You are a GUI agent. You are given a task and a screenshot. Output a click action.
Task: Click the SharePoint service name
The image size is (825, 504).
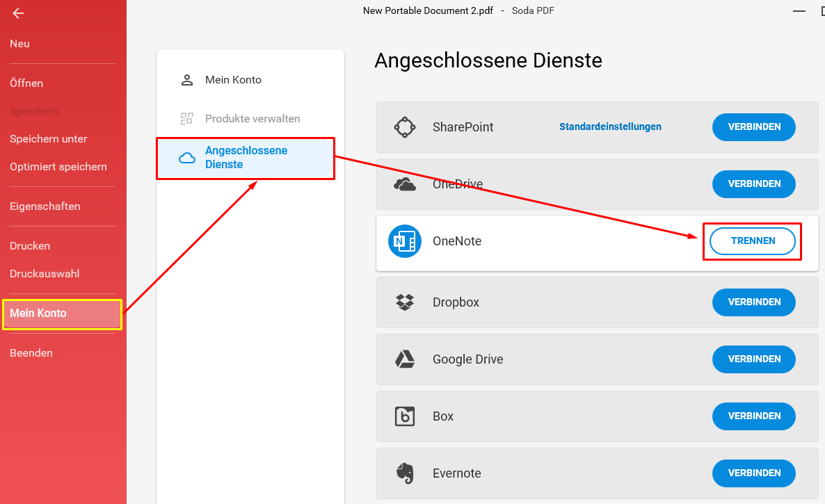[x=463, y=127]
